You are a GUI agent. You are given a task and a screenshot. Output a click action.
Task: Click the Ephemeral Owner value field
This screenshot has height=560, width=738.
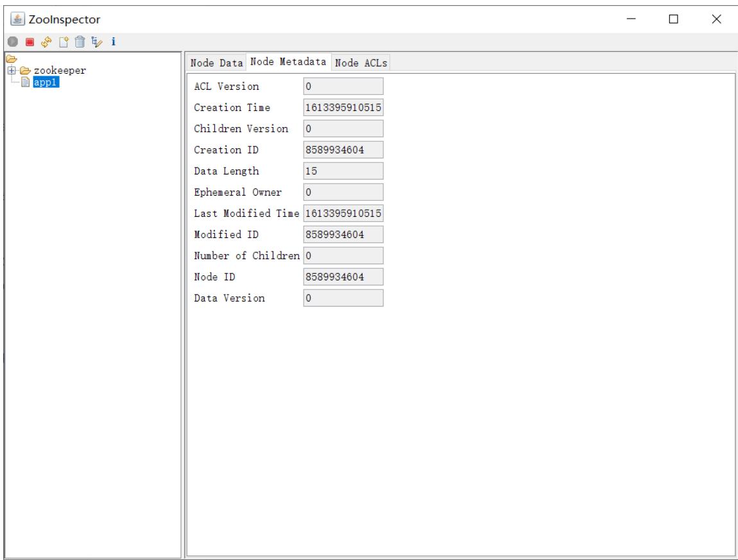pos(343,192)
